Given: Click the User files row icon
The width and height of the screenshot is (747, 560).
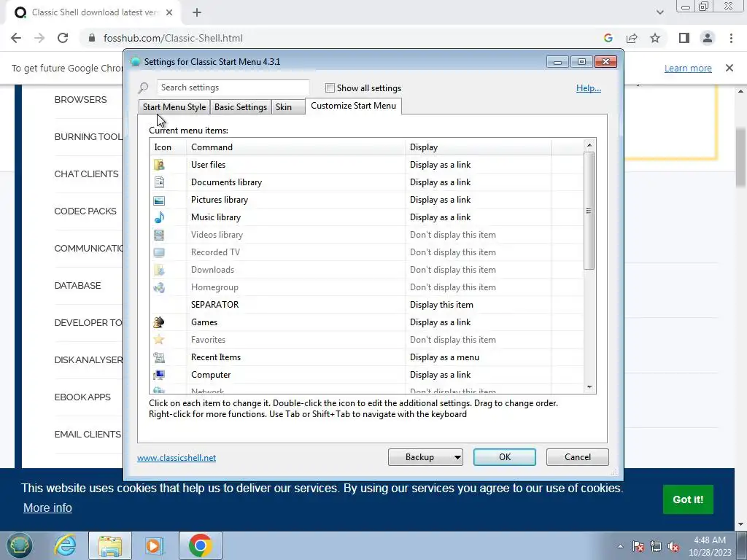Looking at the screenshot, I should (x=159, y=165).
